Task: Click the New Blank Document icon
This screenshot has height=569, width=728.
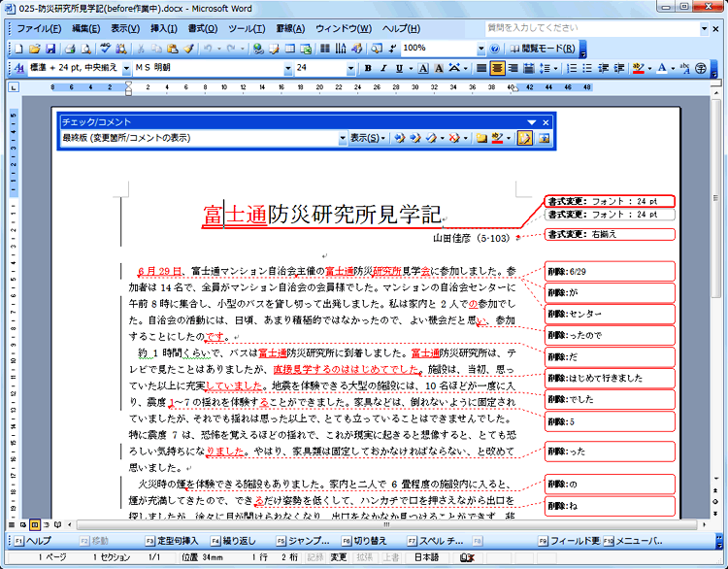Action: (18, 49)
